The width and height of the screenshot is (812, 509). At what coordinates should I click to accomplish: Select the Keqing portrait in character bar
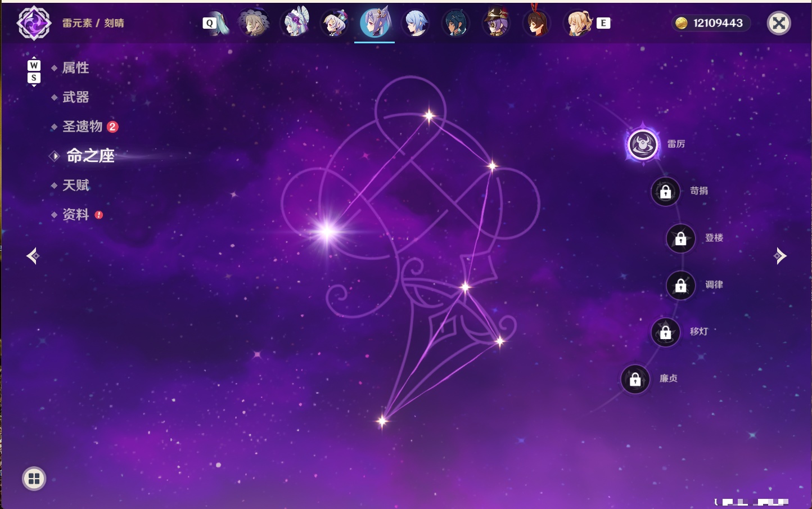click(375, 23)
